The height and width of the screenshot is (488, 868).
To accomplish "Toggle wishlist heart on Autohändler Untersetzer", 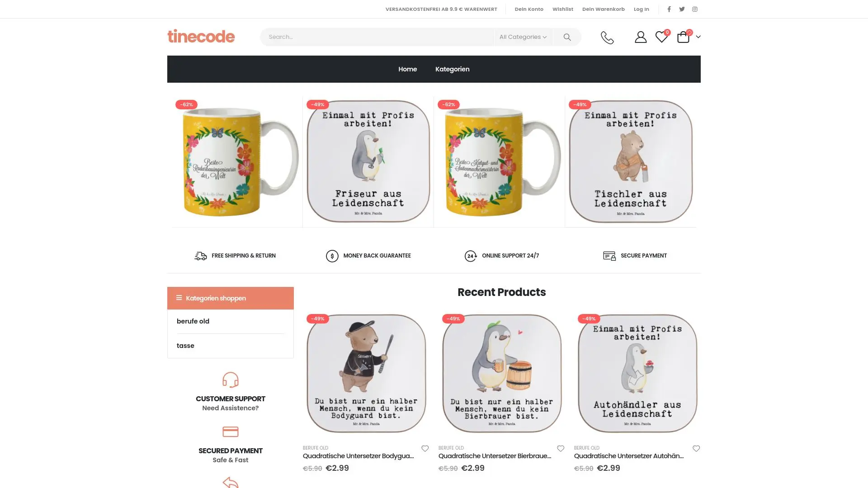I will pyautogui.click(x=696, y=448).
